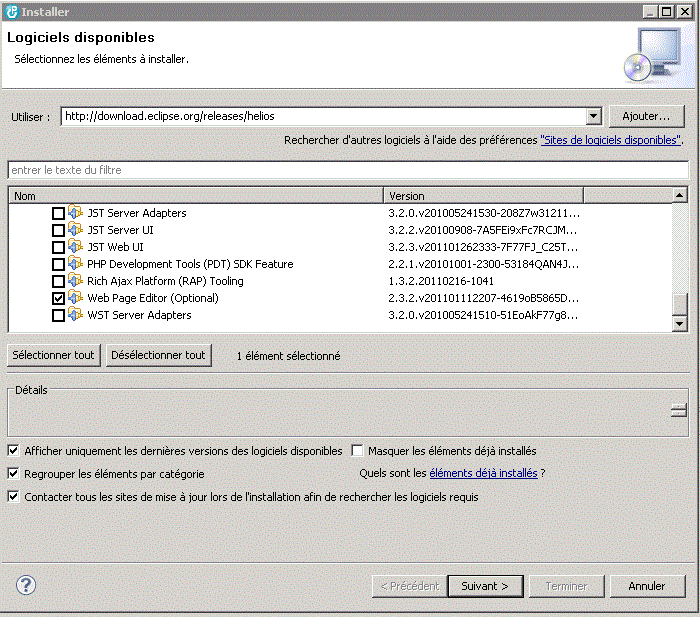Select the JST Server UI row text

coord(120,230)
